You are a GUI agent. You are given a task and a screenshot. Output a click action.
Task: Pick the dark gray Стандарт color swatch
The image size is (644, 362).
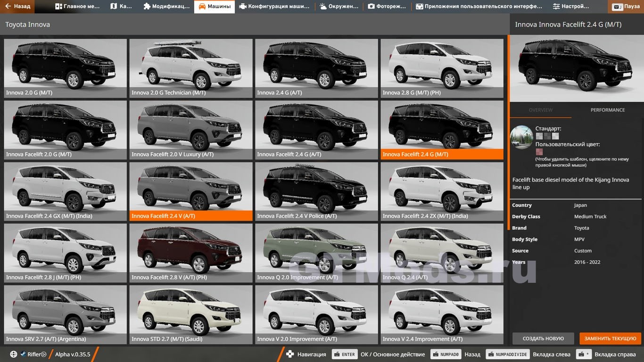pyautogui.click(x=547, y=136)
